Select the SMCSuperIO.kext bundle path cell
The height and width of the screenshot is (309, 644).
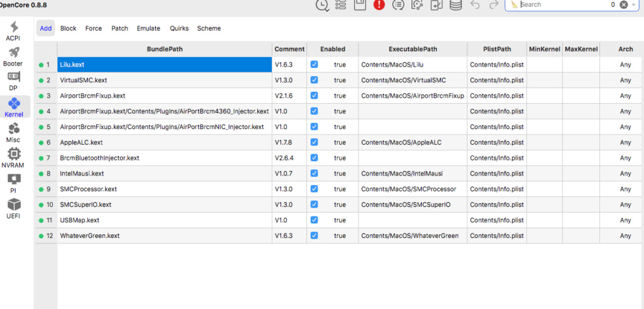coord(165,205)
